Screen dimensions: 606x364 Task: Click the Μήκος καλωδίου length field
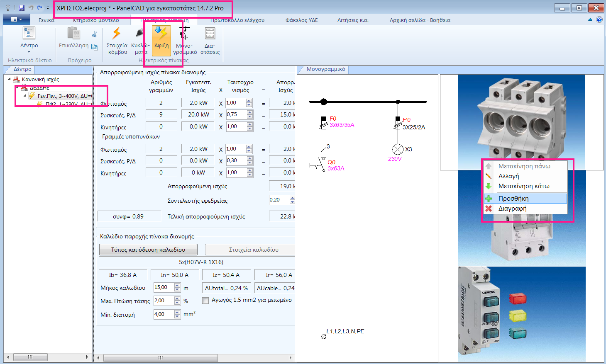(x=164, y=288)
